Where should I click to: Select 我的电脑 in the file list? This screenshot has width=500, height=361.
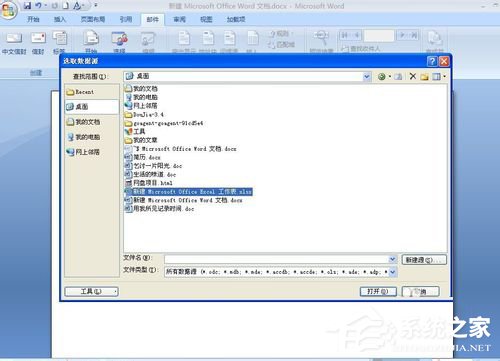click(x=141, y=97)
